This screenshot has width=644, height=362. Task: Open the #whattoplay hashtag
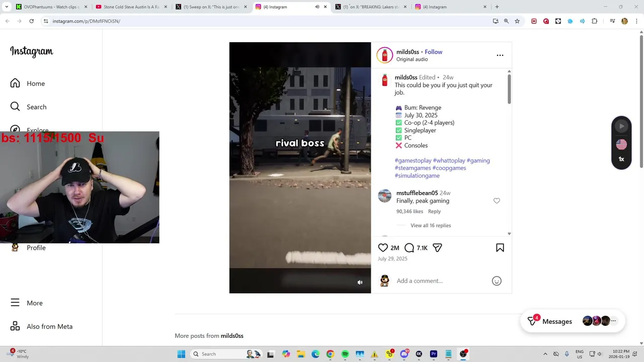coord(449,160)
